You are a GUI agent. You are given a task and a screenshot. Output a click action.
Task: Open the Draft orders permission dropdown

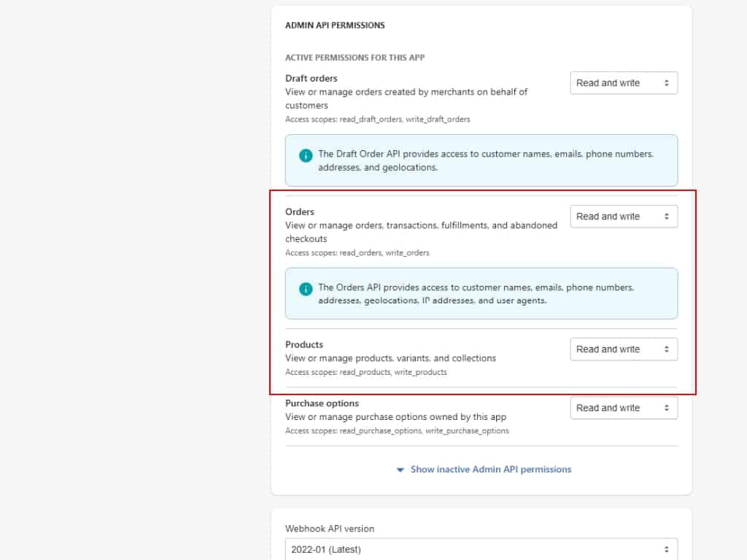[624, 83]
